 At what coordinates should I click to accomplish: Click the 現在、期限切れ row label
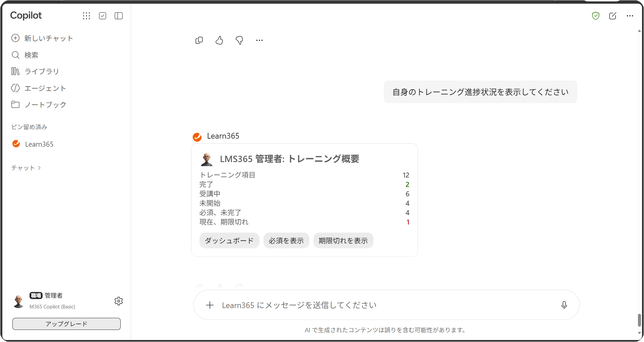[224, 222]
